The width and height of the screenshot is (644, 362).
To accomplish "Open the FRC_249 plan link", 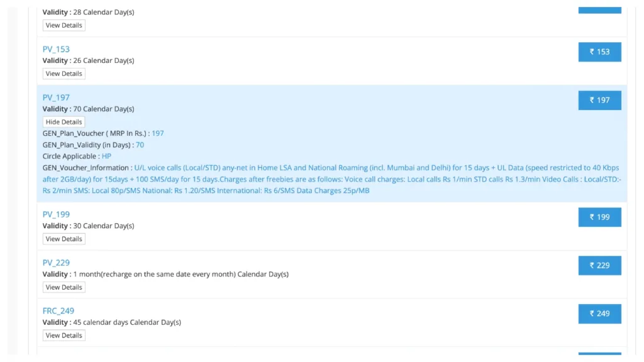I will 58,311.
